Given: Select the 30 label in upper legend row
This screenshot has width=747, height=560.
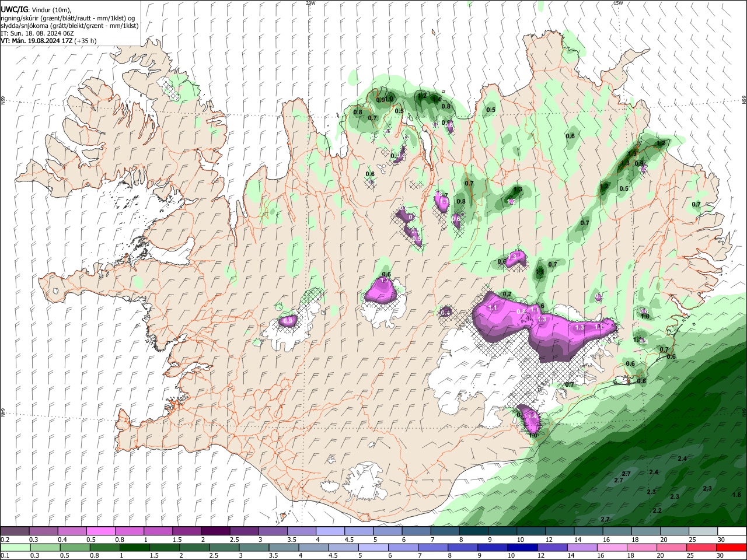Looking at the screenshot, I should 721,540.
